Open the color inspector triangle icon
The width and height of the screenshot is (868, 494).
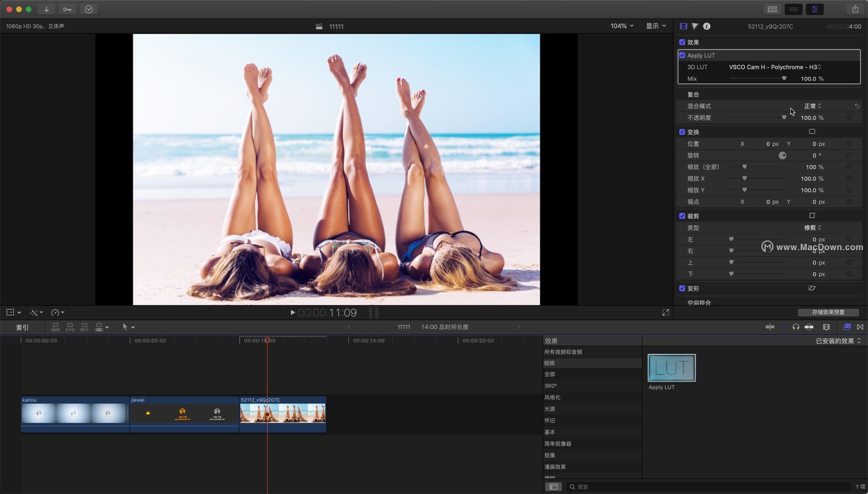click(x=695, y=26)
